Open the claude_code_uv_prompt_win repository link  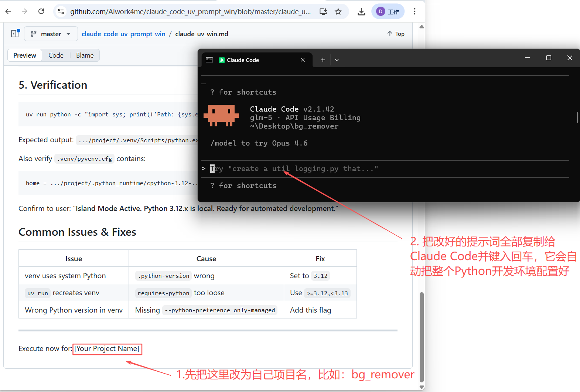123,34
